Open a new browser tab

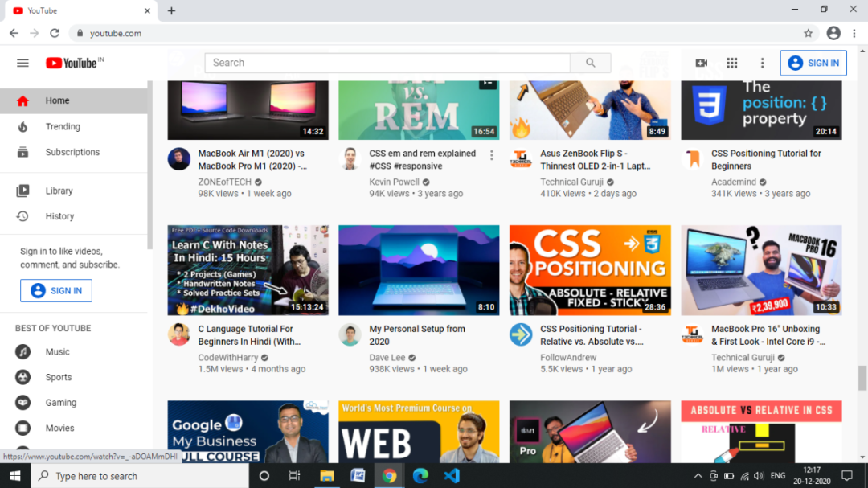[x=172, y=11]
